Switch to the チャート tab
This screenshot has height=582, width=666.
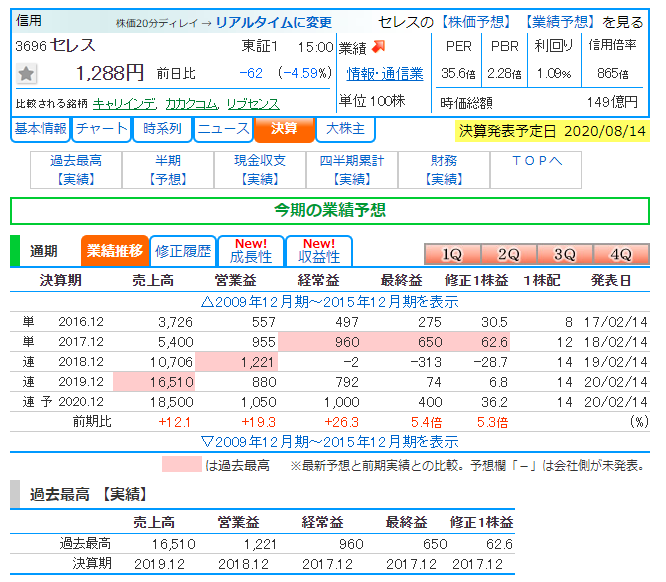point(102,129)
